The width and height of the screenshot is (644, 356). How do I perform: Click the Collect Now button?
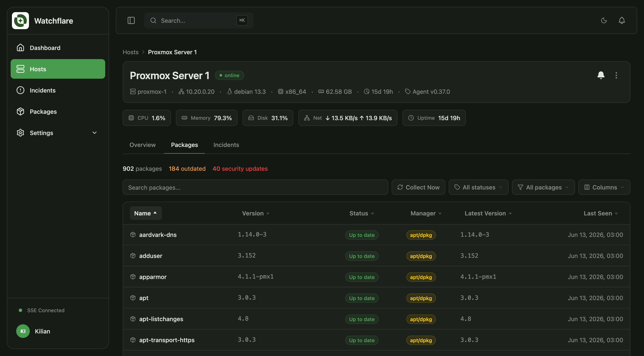click(x=418, y=187)
